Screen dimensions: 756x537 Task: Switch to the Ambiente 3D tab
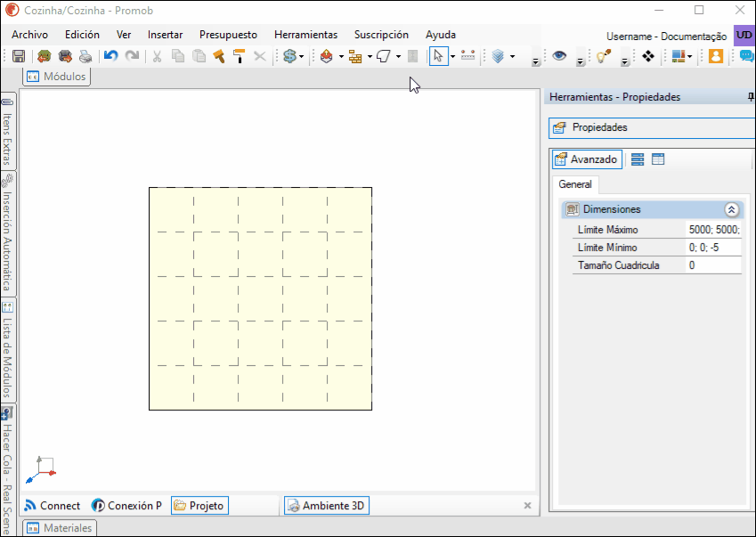click(x=327, y=506)
